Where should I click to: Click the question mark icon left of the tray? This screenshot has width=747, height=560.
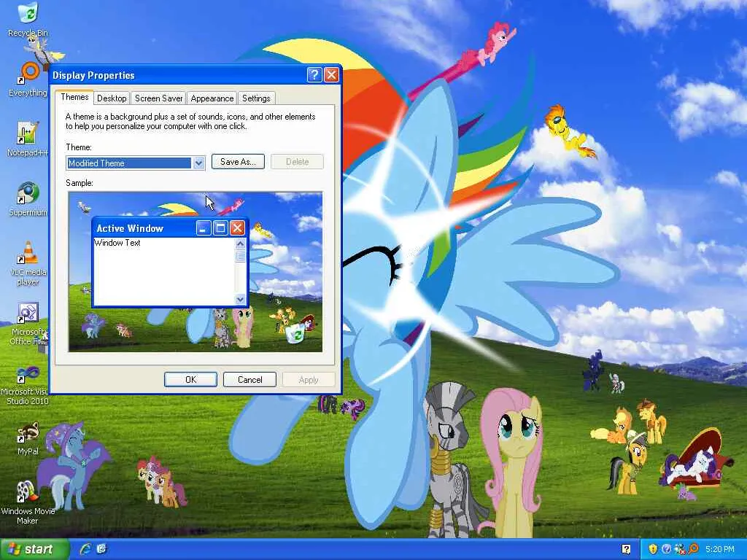tap(626, 549)
